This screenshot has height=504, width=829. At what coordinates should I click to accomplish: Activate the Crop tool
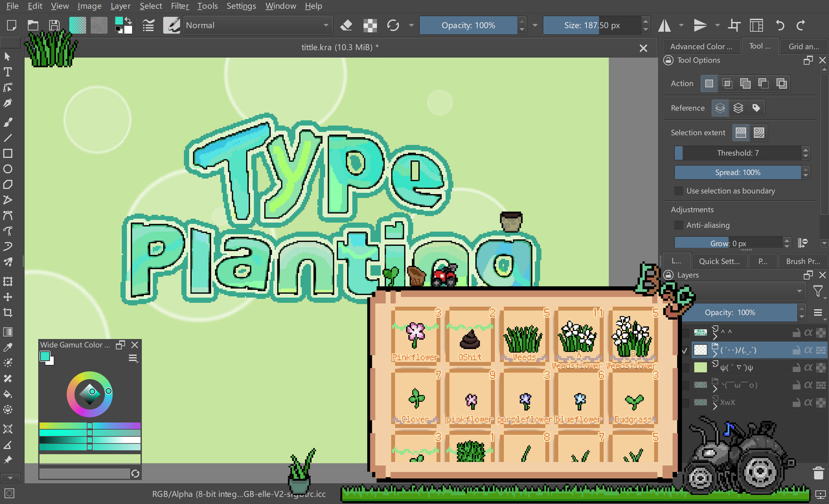(x=7, y=313)
